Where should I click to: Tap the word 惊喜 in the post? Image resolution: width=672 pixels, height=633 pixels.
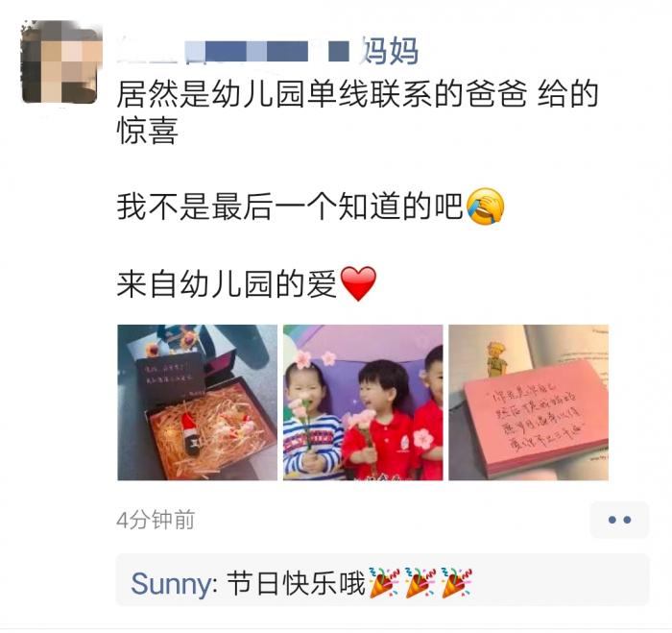[x=148, y=131]
